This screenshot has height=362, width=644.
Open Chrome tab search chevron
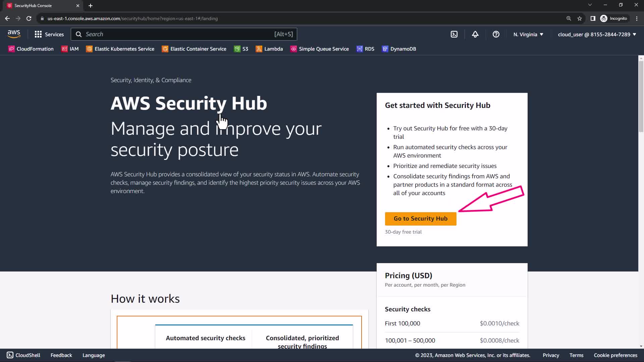(x=590, y=5)
